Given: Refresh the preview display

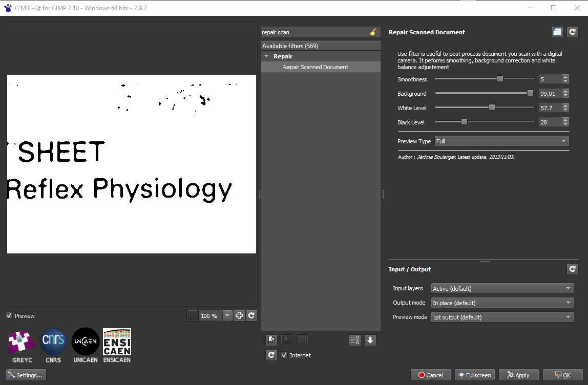Looking at the screenshot, I should (251, 315).
